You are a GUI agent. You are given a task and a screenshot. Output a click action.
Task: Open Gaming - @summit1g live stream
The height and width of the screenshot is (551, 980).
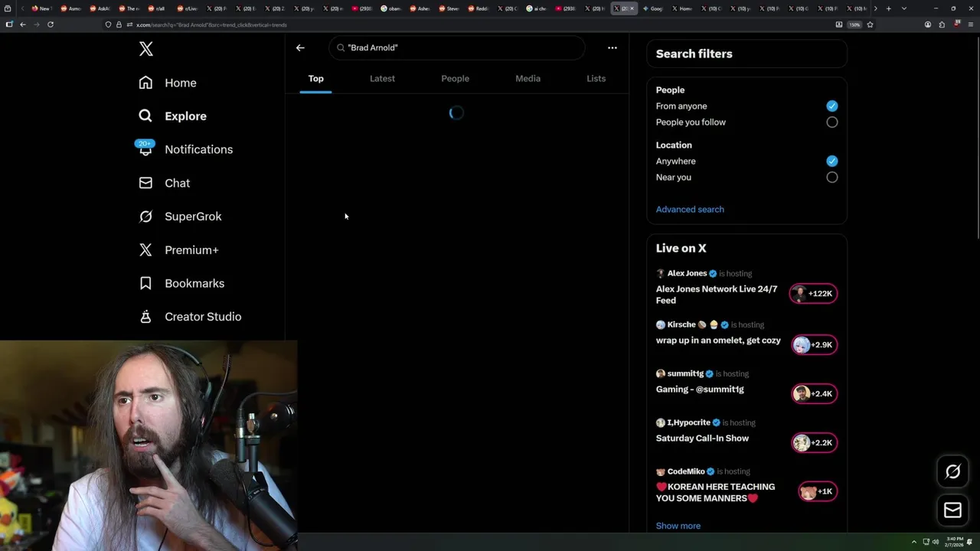tap(700, 390)
